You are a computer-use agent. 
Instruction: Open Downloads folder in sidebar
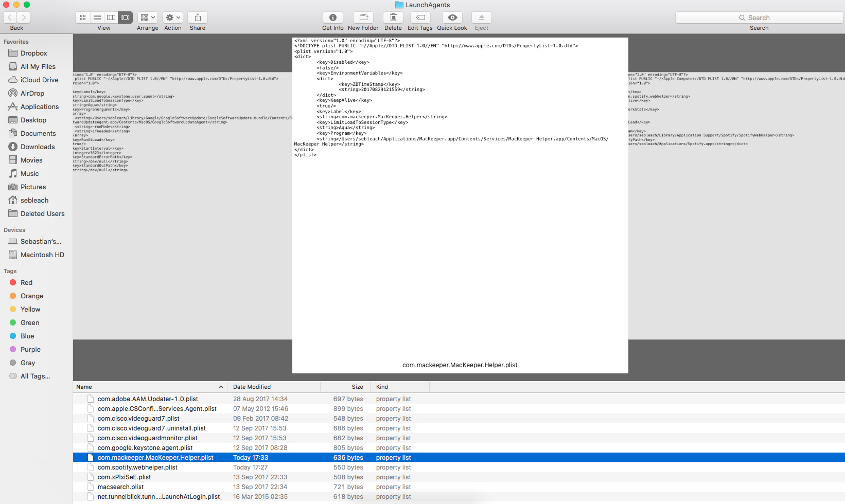tap(37, 147)
